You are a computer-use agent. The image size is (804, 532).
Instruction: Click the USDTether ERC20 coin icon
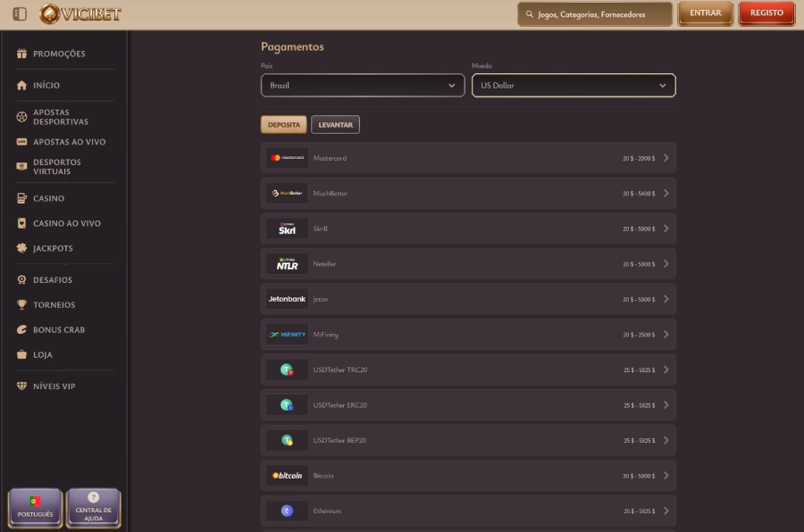coord(287,405)
